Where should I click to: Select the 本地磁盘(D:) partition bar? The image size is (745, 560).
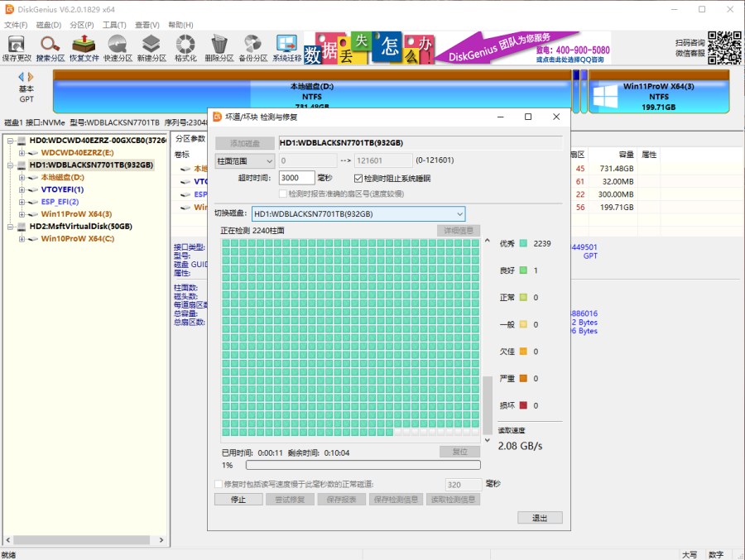312,92
